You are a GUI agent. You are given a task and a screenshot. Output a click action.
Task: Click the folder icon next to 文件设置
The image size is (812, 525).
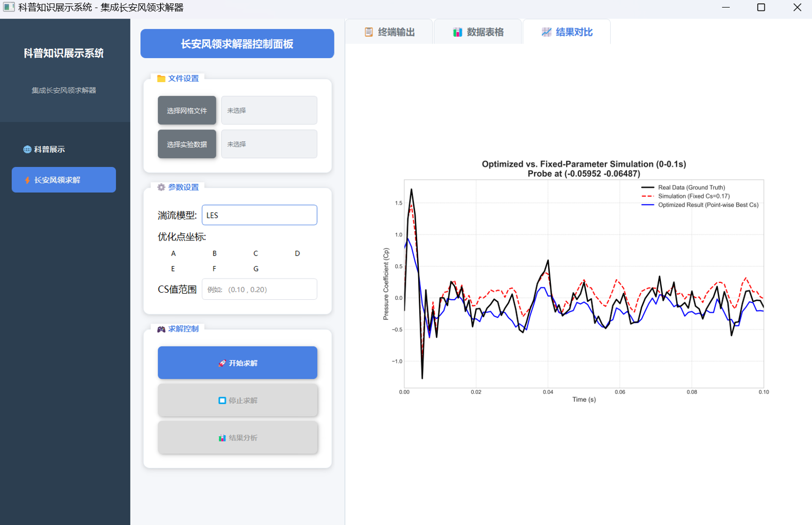(161, 78)
